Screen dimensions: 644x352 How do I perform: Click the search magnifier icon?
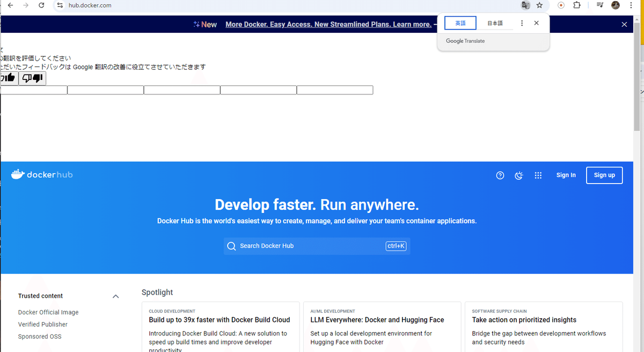[231, 246]
